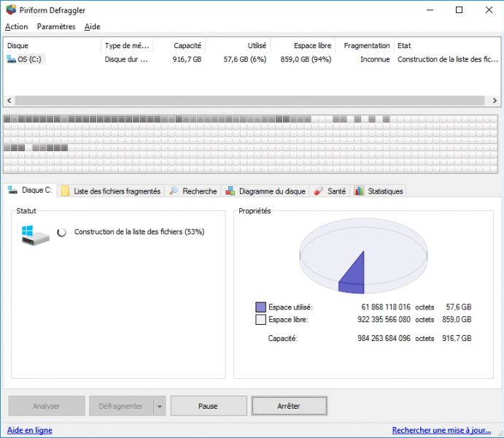Click the Recherche magnifier icon

click(x=174, y=191)
